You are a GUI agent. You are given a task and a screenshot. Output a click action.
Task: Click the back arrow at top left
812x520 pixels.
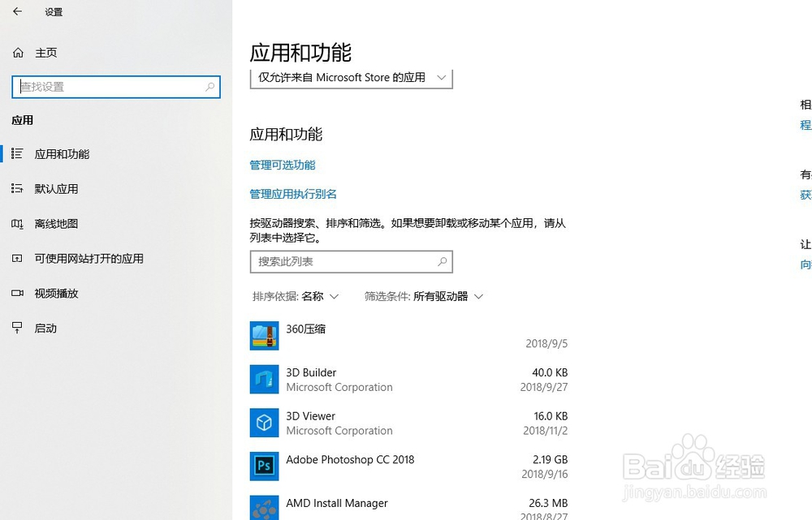click(17, 11)
